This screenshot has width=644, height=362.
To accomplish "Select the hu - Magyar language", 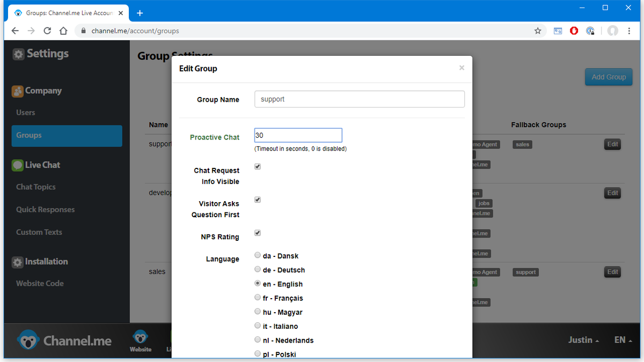I will (258, 311).
